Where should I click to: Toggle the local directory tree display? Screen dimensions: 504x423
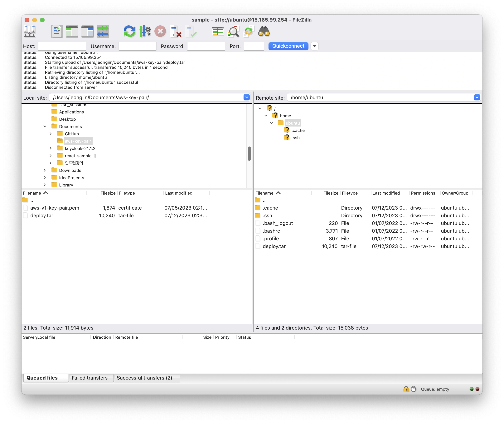72,32
